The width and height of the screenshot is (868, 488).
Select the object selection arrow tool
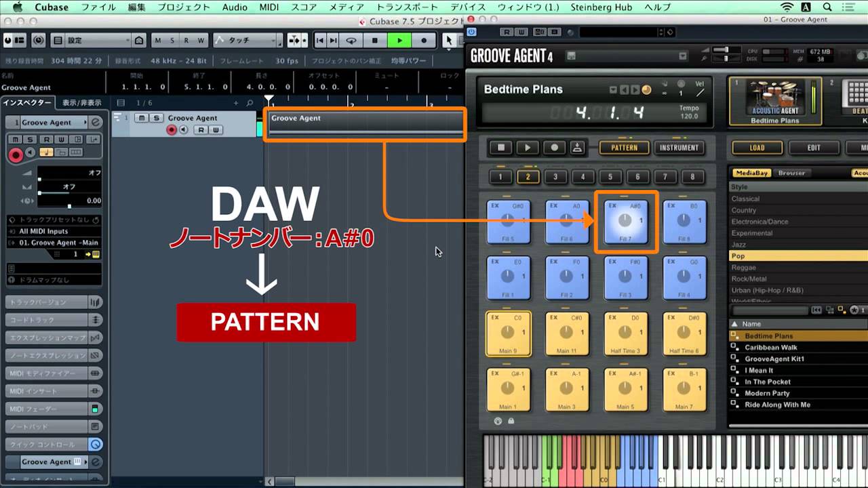tap(449, 41)
